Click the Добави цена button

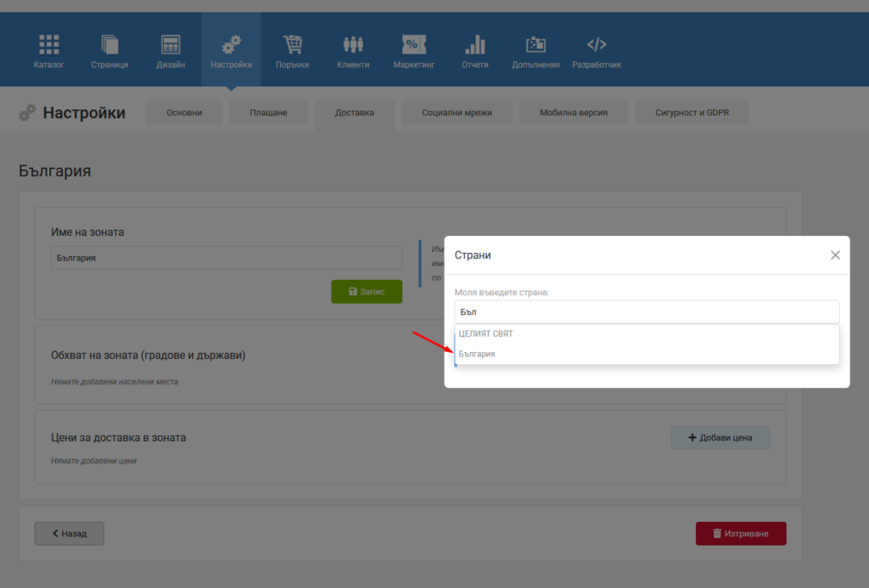[720, 438]
